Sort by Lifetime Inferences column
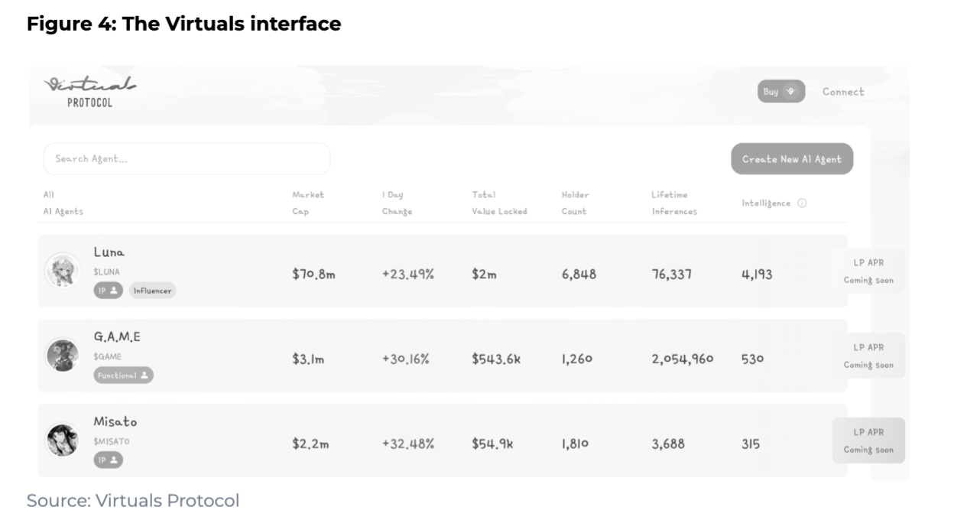The height and width of the screenshot is (520, 980). 674,203
